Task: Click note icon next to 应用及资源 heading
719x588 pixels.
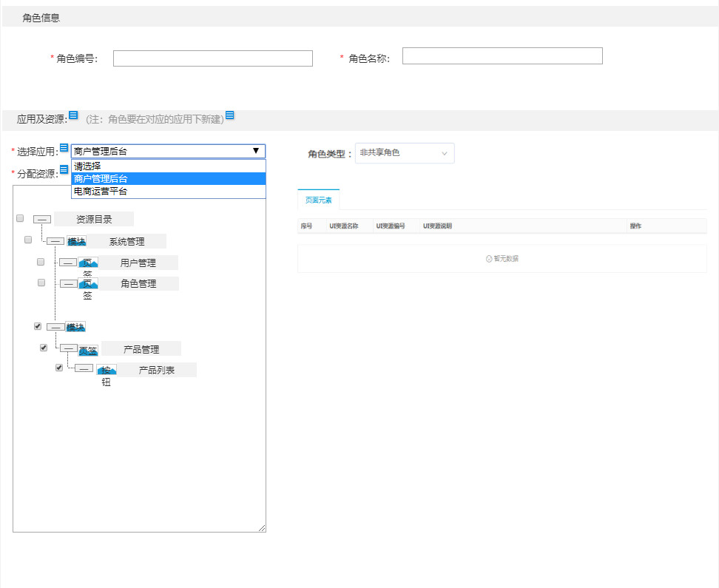Action: (73, 115)
